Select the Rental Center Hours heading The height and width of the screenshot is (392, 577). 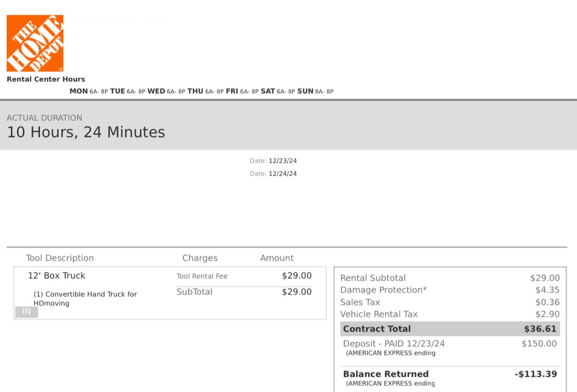pos(46,79)
